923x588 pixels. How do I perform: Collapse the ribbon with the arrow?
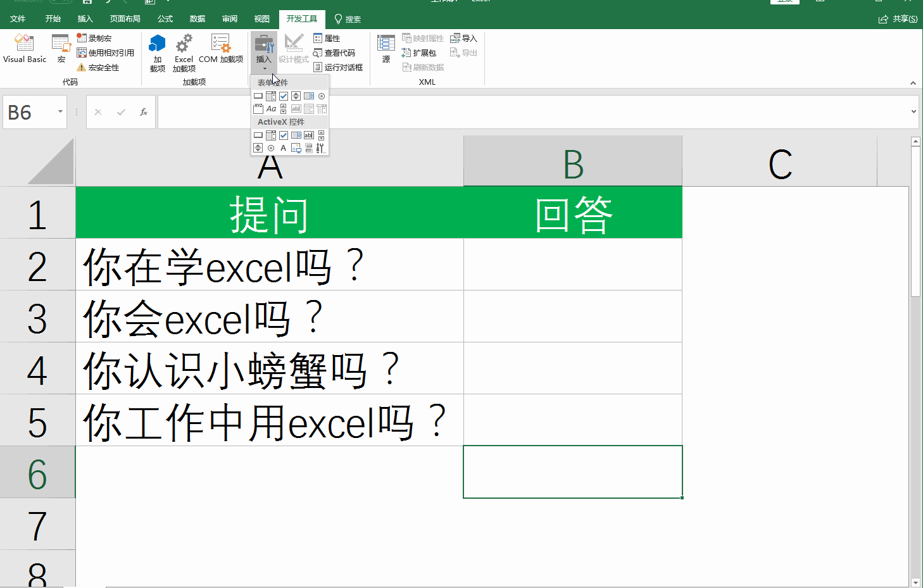[913, 83]
